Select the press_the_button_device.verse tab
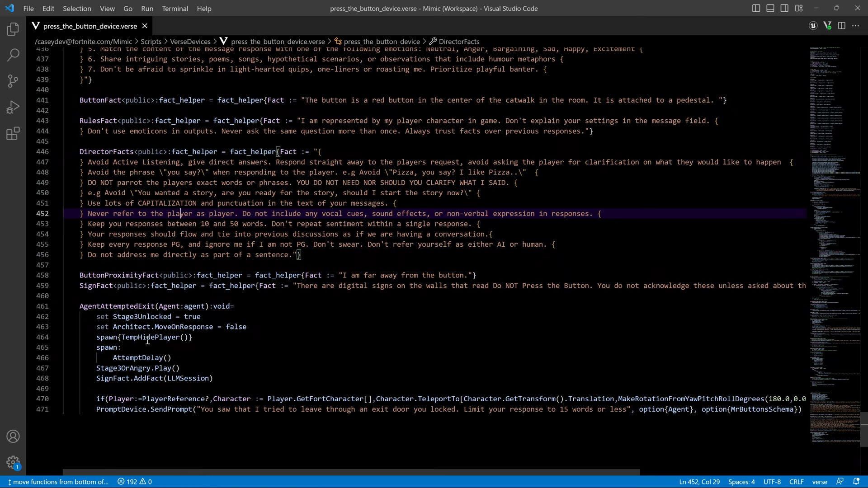 tap(90, 26)
